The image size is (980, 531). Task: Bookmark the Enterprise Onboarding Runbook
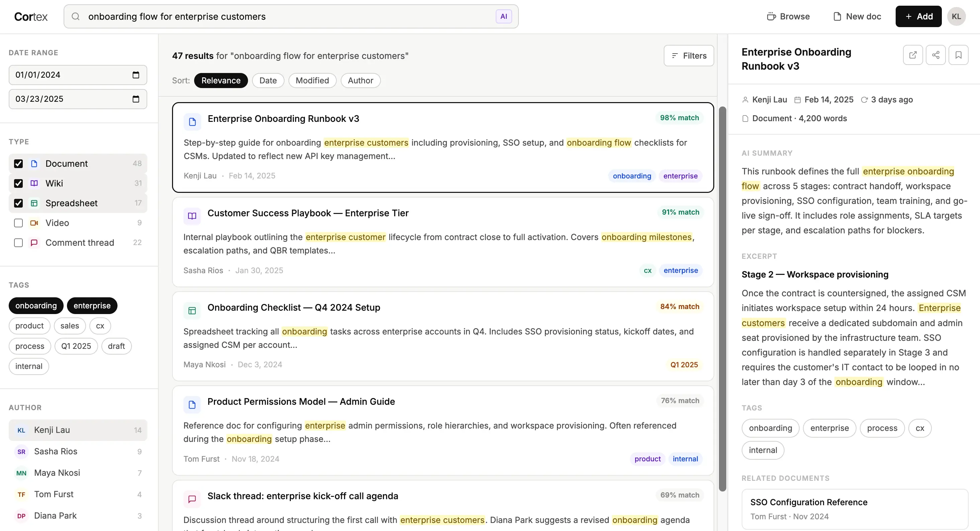(x=958, y=55)
